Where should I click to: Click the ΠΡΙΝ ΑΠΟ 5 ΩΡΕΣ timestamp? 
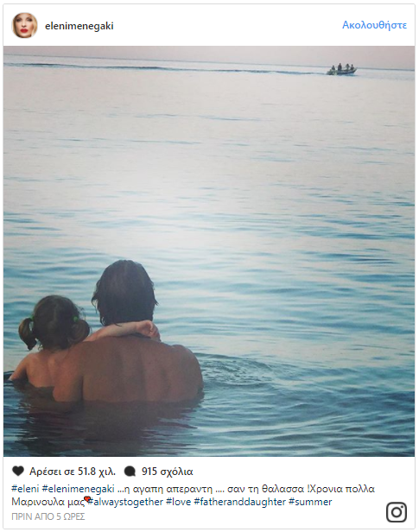coord(48,516)
